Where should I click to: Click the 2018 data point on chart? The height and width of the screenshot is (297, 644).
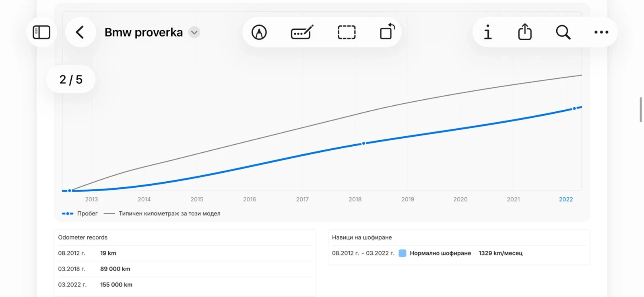click(363, 143)
